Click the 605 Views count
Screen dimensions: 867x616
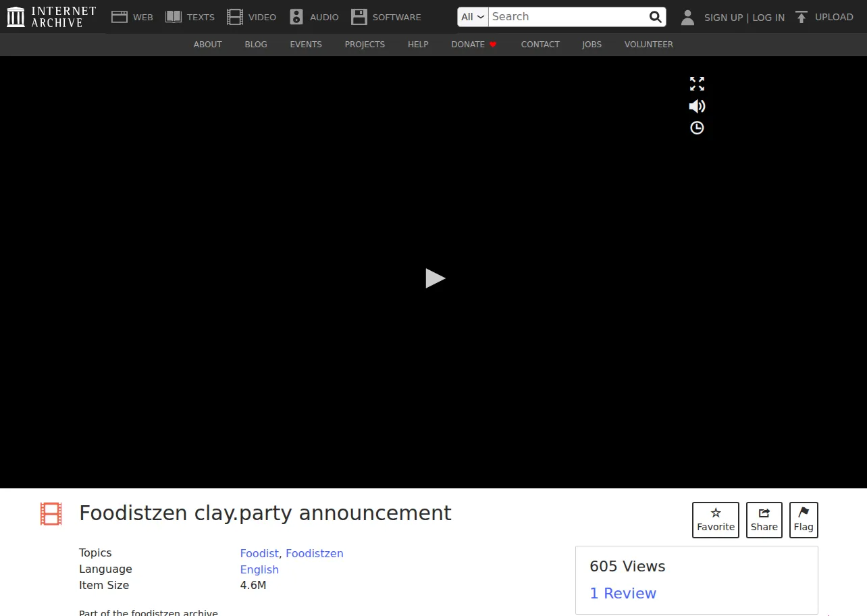click(x=627, y=567)
